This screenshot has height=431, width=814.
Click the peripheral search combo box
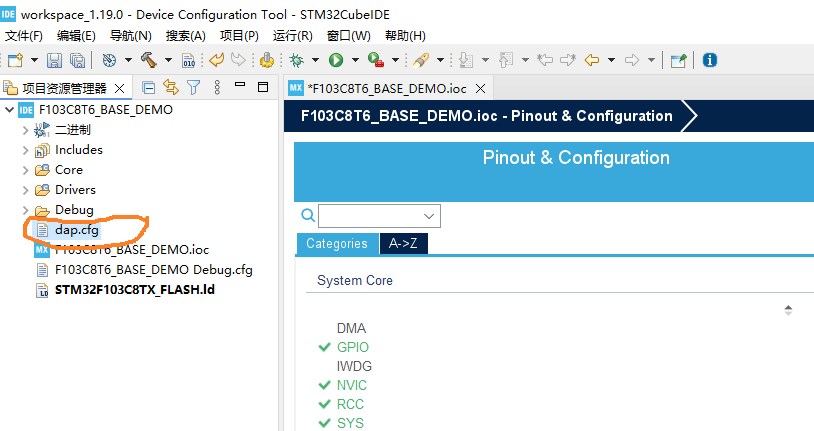(379, 216)
